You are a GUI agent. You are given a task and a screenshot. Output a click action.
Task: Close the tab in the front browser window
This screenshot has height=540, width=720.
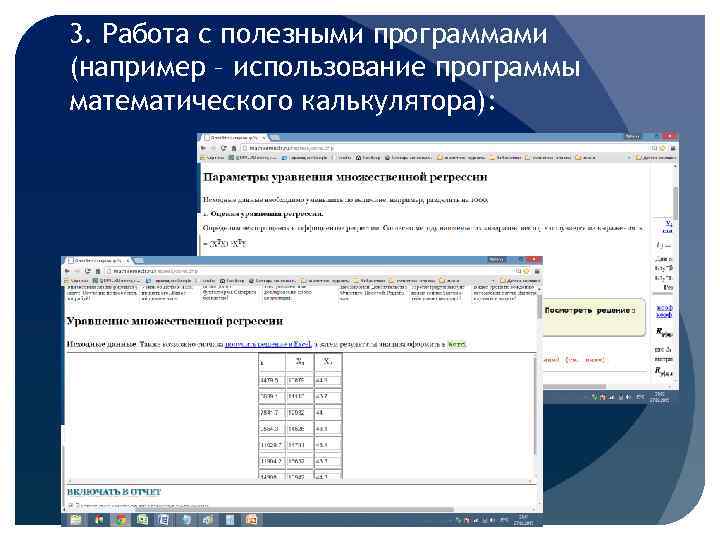(x=128, y=261)
